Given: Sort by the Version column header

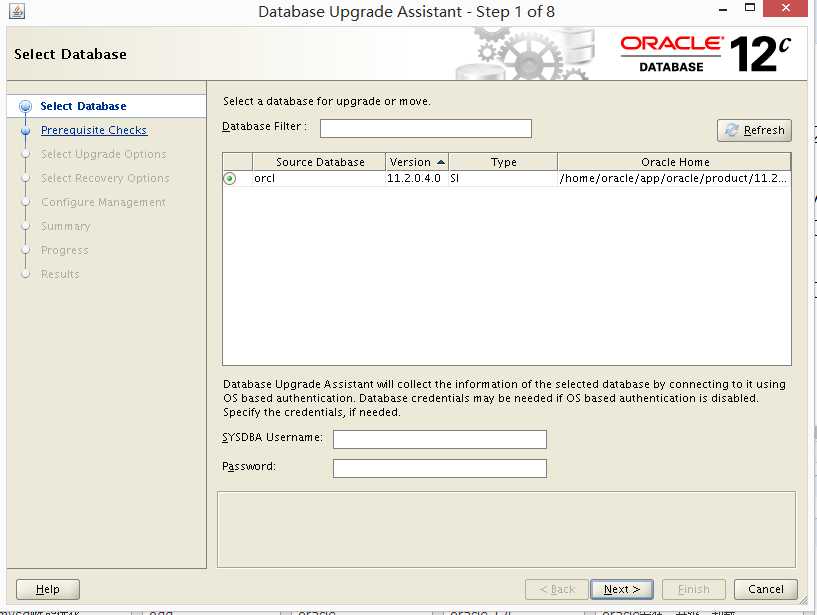Looking at the screenshot, I should point(417,162).
